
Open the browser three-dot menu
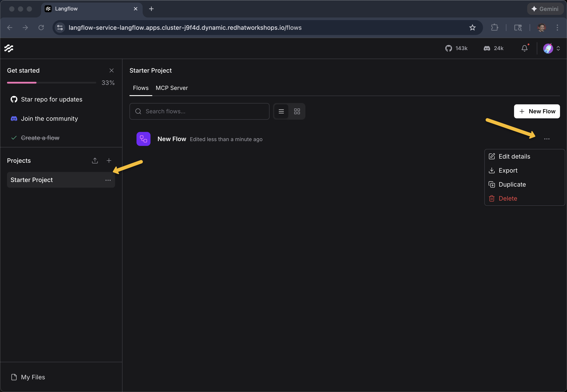point(557,28)
